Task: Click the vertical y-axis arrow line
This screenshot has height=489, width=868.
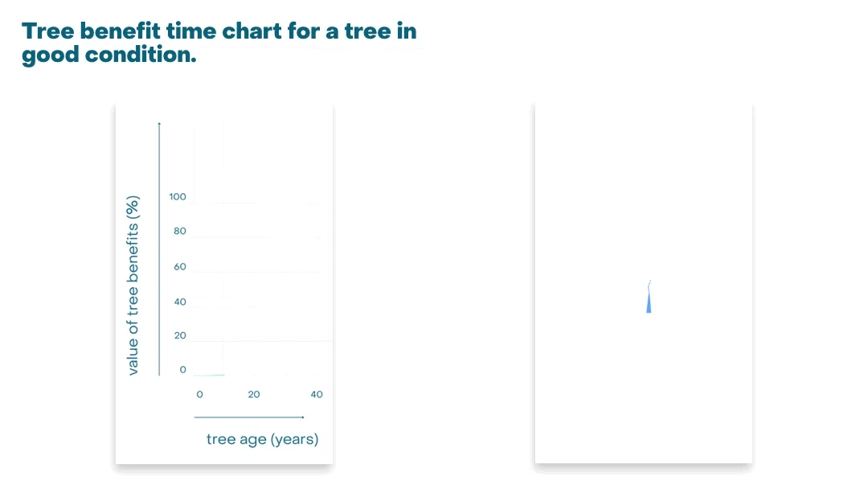Action: pos(159,249)
